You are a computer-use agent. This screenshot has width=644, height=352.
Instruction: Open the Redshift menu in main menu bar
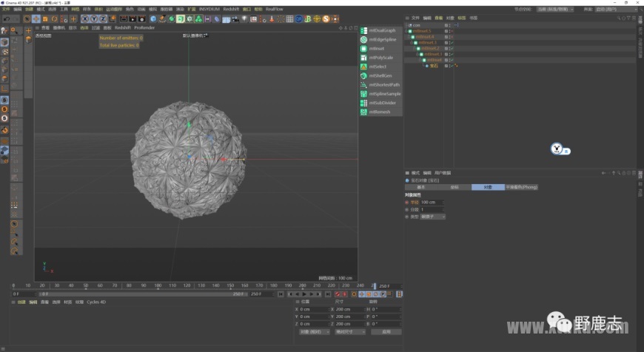point(231,9)
